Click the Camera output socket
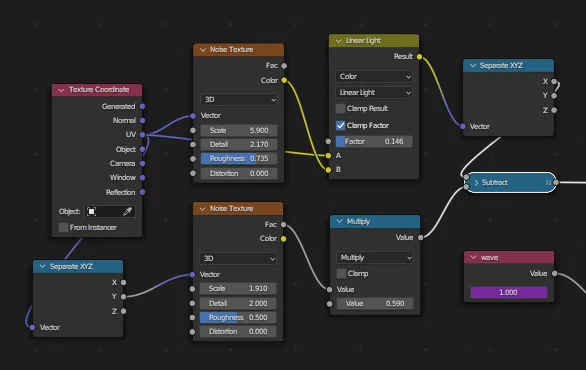The height and width of the screenshot is (370, 586). 142,164
